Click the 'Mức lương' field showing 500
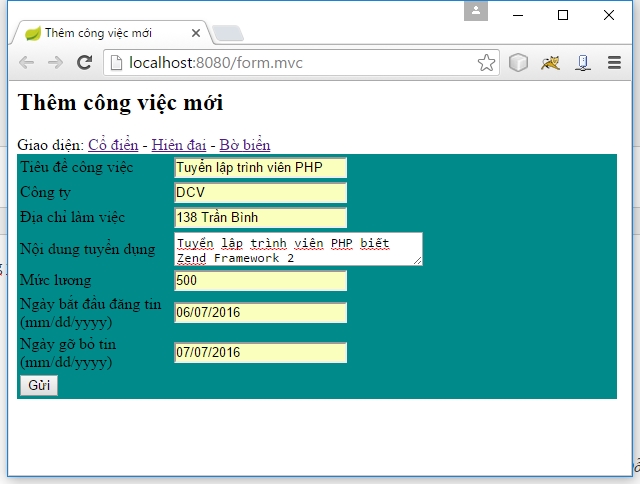This screenshot has height=484, width=640. 260,281
